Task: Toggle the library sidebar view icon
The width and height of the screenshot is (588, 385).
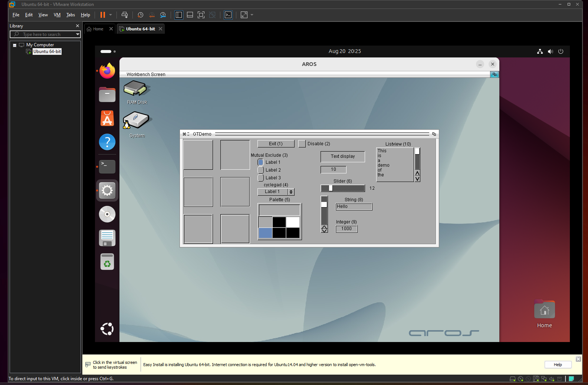Action: coord(179,15)
